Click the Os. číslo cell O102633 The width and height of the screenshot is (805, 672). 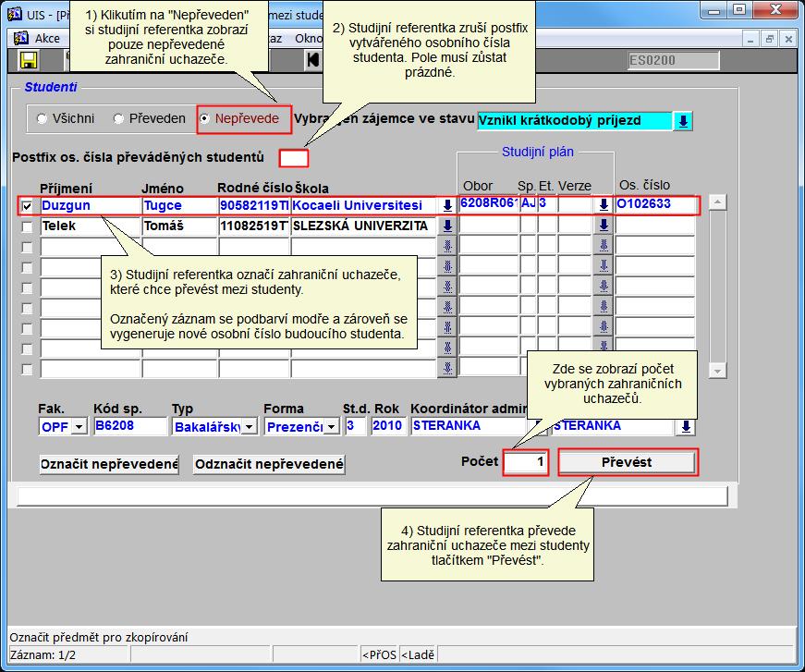click(655, 204)
